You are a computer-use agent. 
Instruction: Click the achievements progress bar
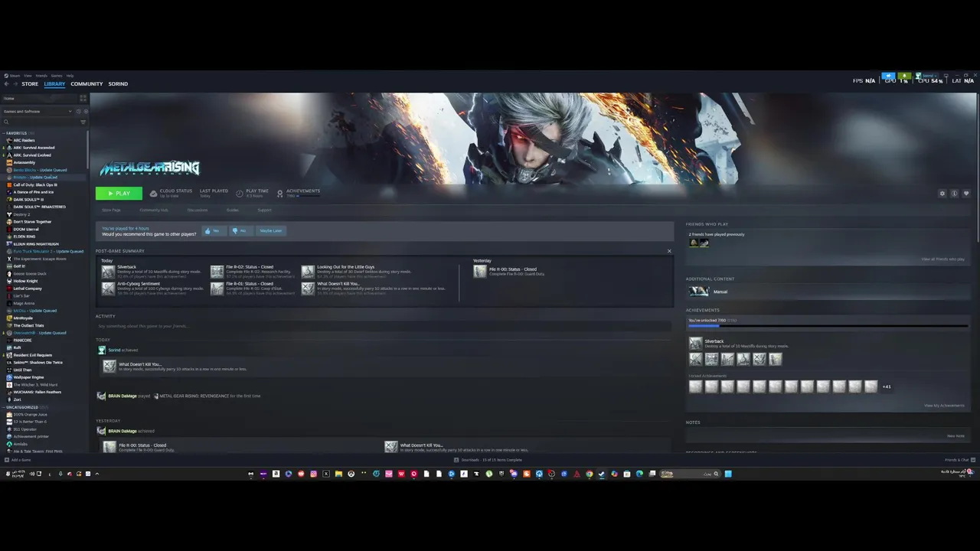pyautogui.click(x=828, y=326)
